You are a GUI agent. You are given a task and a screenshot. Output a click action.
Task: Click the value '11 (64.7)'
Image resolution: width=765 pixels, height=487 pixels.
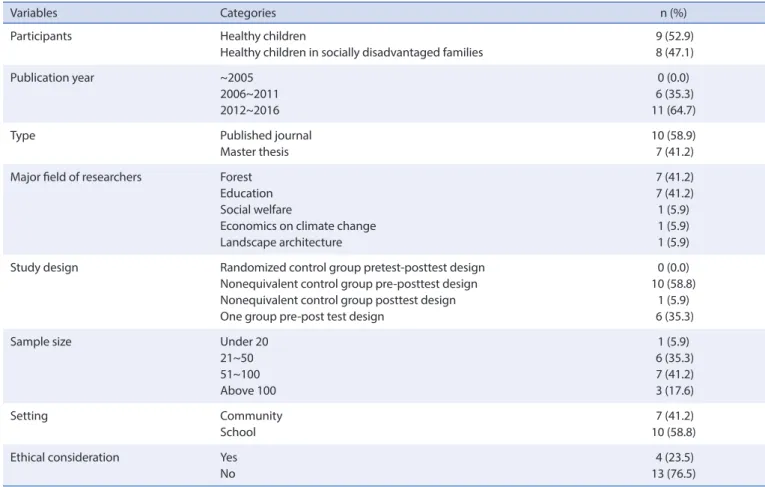pos(673,111)
